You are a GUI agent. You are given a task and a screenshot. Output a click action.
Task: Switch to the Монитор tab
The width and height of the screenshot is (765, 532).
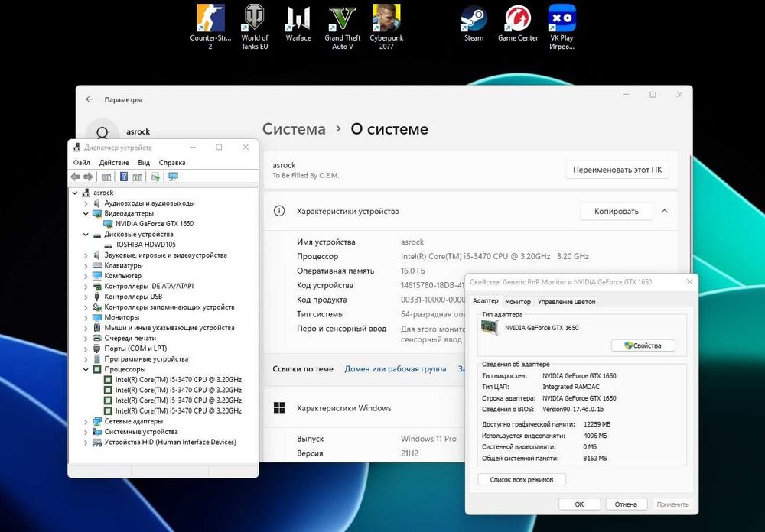click(518, 302)
